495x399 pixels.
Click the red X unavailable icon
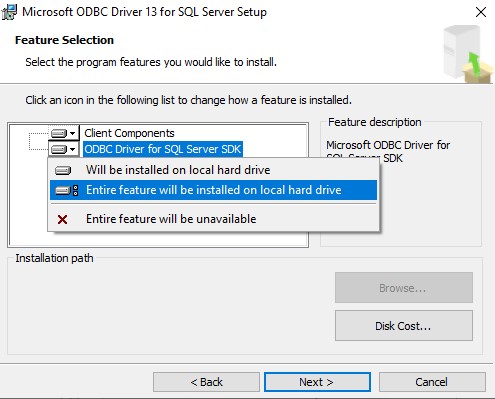pyautogui.click(x=62, y=219)
